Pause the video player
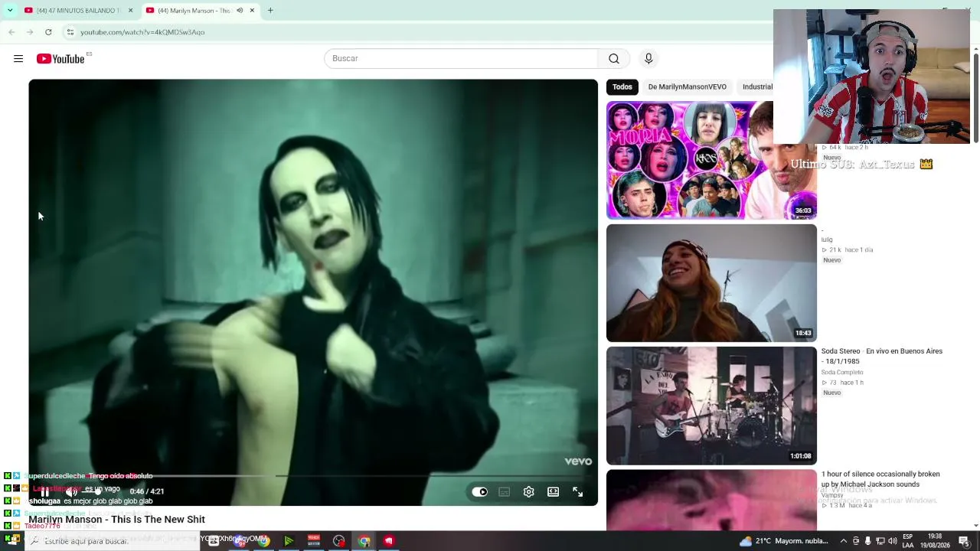The height and width of the screenshot is (551, 980). point(44,491)
